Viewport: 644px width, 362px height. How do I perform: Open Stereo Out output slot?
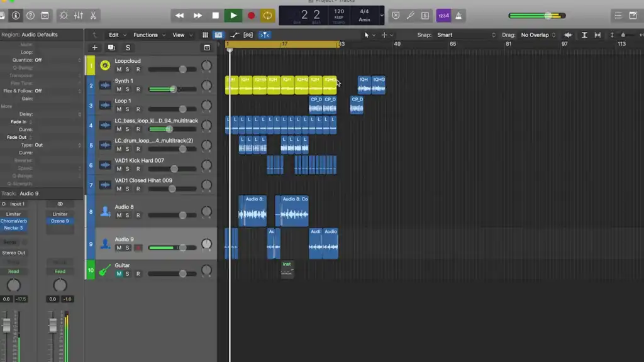coord(14,253)
